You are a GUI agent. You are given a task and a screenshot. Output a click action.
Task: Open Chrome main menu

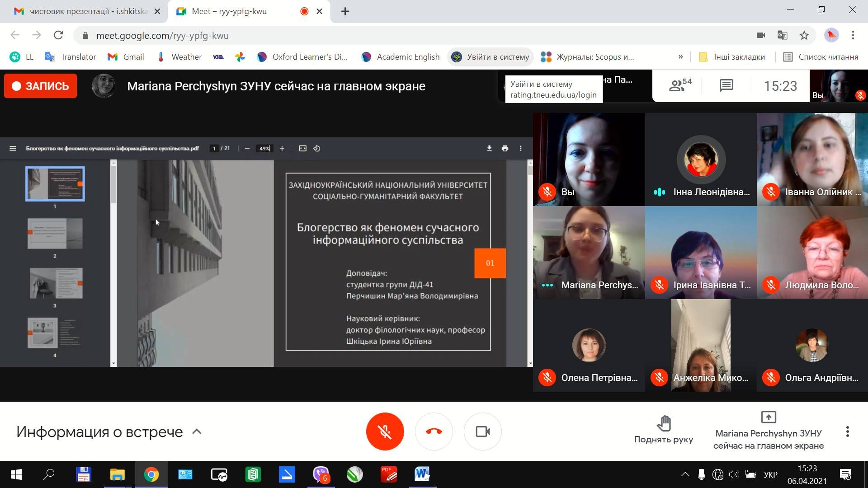coord(853,35)
